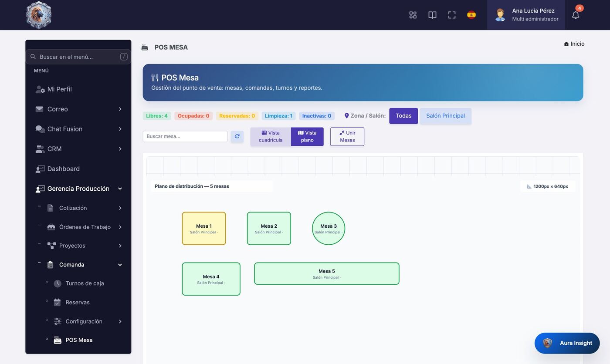Expand the Chat Fusion submenu chevron
This screenshot has height=364, width=610.
pos(120,129)
